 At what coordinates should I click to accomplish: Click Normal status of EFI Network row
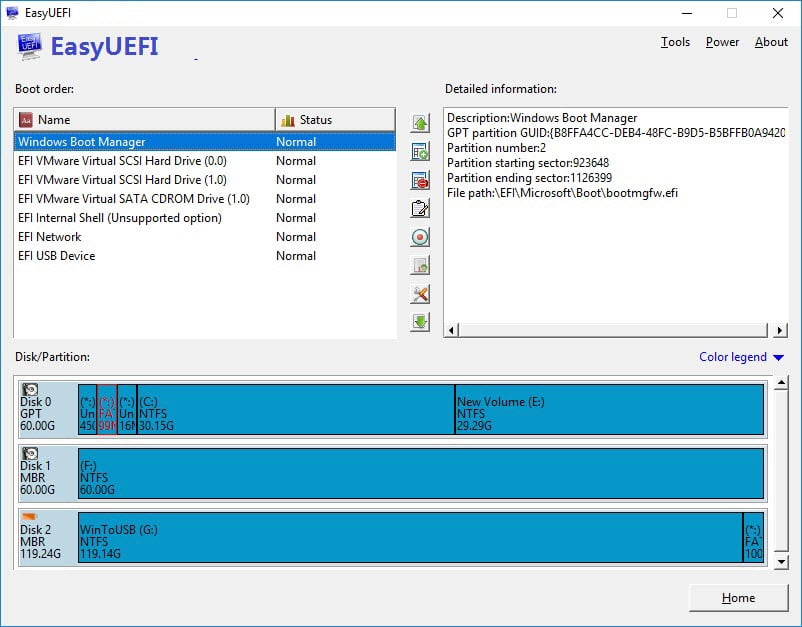[x=296, y=237]
